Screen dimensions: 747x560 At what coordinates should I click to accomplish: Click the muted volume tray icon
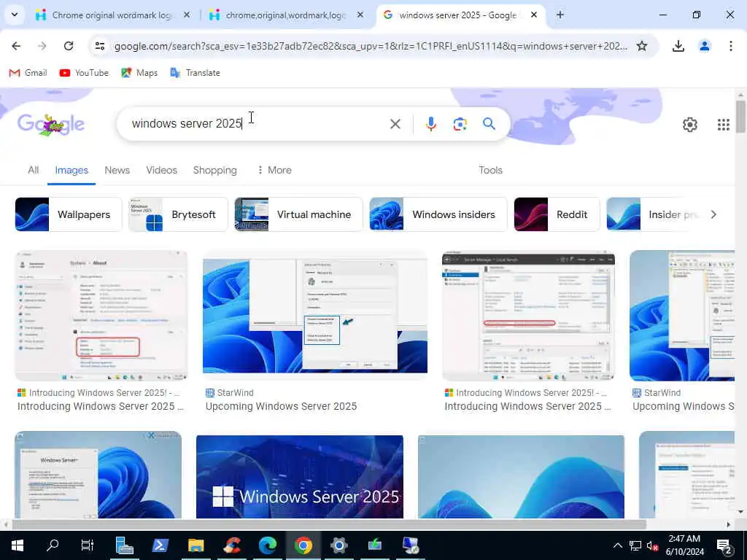tap(652, 545)
